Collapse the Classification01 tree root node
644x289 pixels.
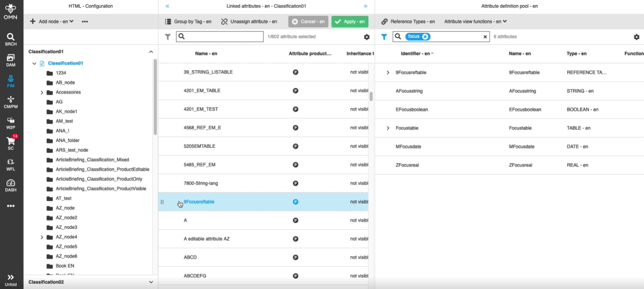[34, 64]
